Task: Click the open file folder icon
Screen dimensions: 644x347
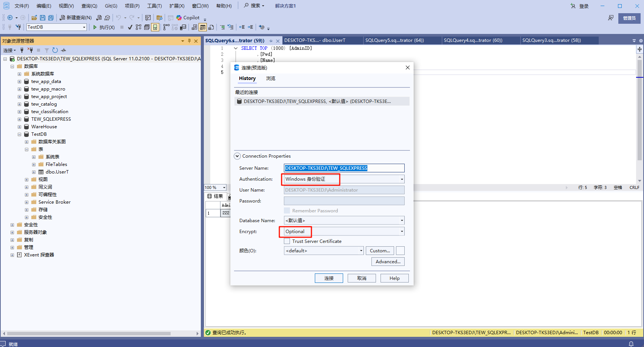Action: pyautogui.click(x=34, y=18)
